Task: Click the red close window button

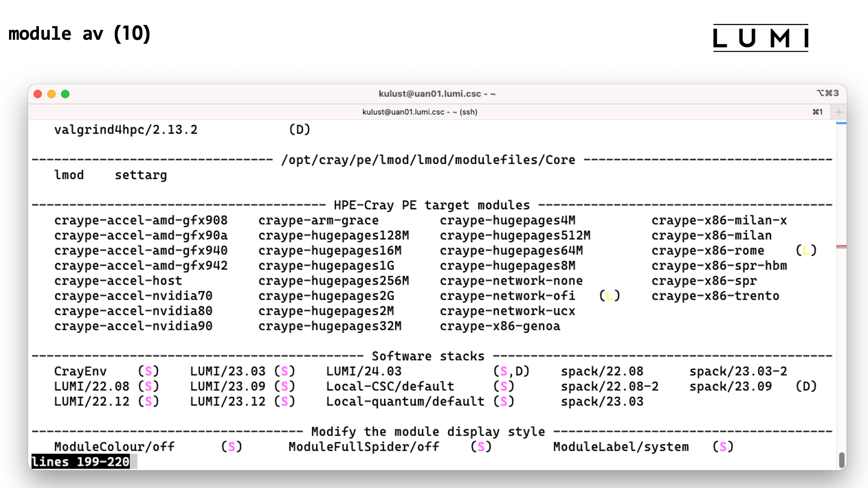Action: pos(38,94)
